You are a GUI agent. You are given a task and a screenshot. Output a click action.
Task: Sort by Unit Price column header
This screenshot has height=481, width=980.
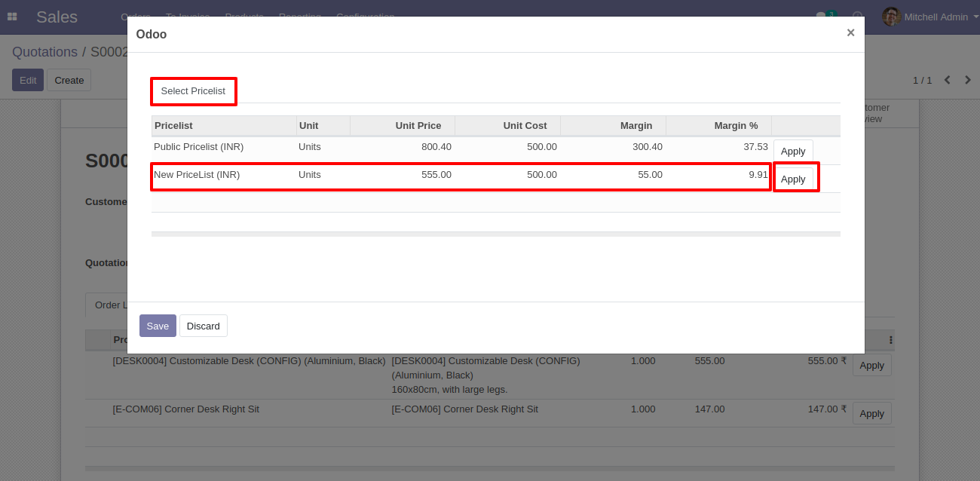pyautogui.click(x=403, y=126)
